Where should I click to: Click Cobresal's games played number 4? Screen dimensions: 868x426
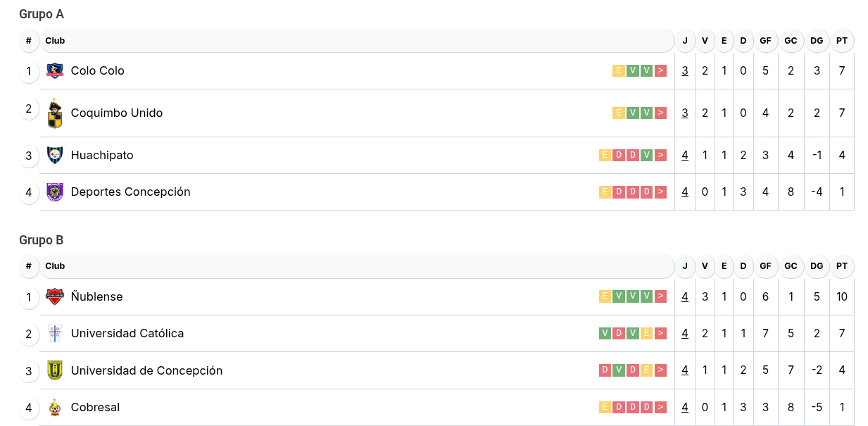(685, 407)
